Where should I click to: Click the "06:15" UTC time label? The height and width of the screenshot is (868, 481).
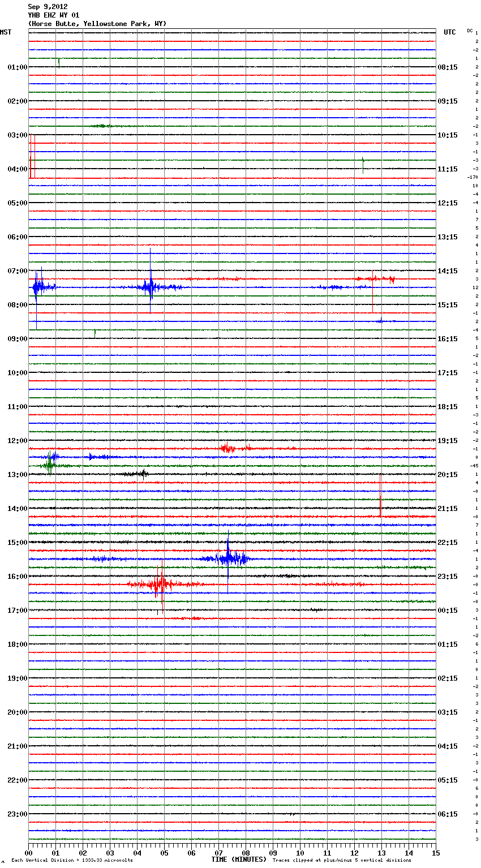tap(448, 814)
